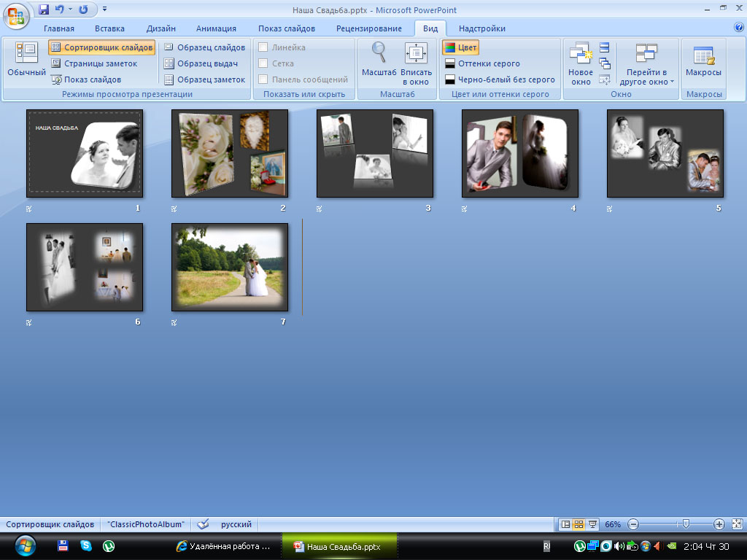This screenshot has height=560, width=747.
Task: Select Черно-белый без серого mode
Action: click(x=500, y=79)
